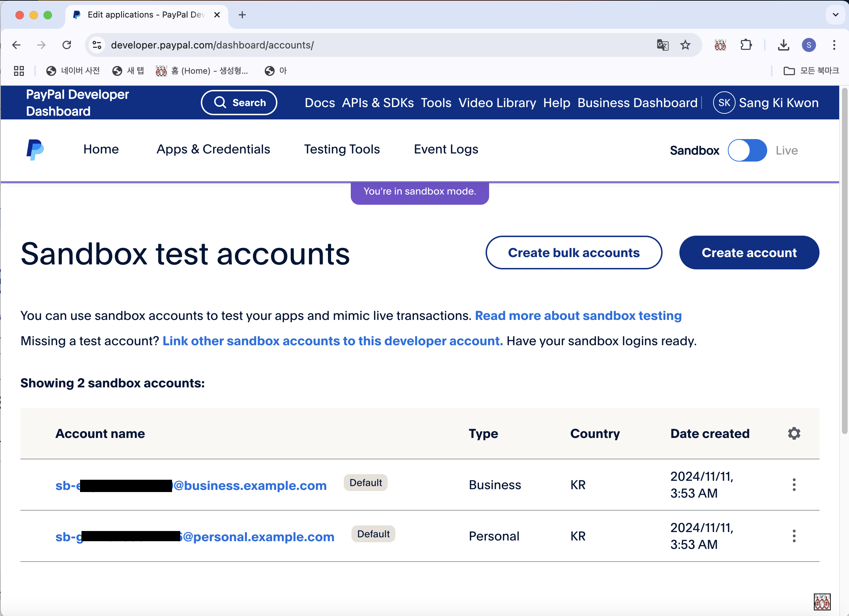The image size is (849, 616).
Task: Open the Chrome profile avatar S
Action: coord(809,45)
